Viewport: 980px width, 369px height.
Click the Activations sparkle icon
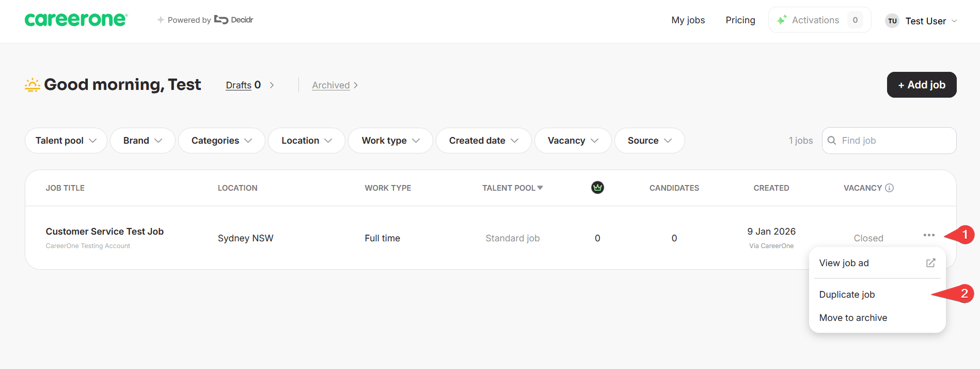(782, 20)
